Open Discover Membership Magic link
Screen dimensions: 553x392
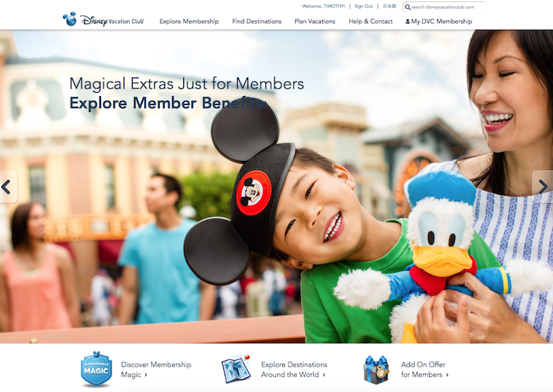pos(156,369)
